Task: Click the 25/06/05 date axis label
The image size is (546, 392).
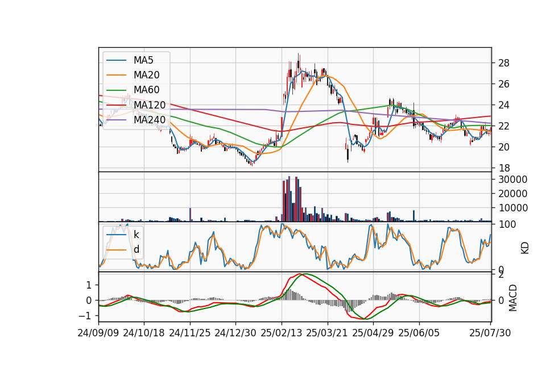Action: (x=419, y=333)
